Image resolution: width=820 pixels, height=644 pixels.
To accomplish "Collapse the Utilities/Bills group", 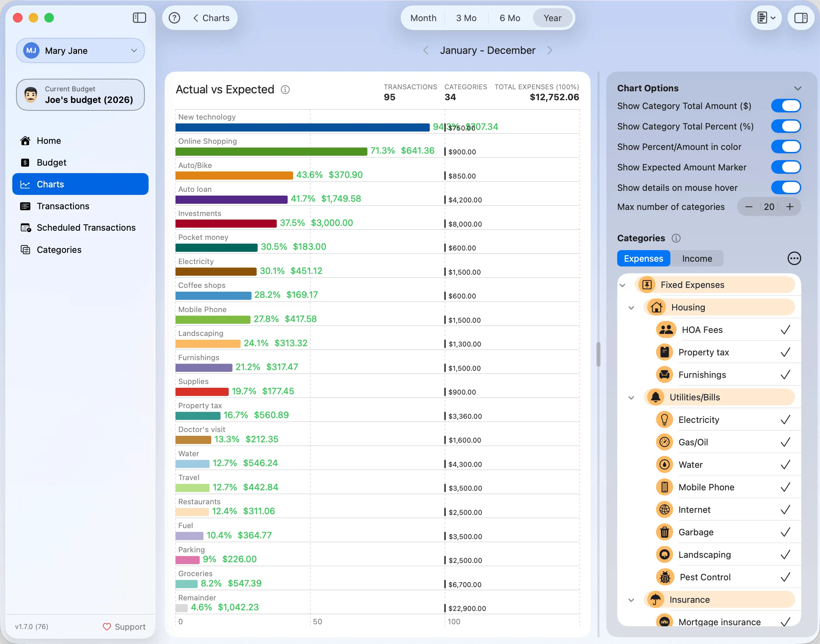I will (x=631, y=397).
